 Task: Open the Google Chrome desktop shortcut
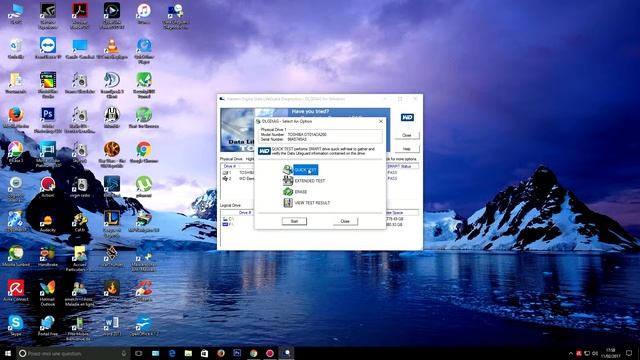144,152
